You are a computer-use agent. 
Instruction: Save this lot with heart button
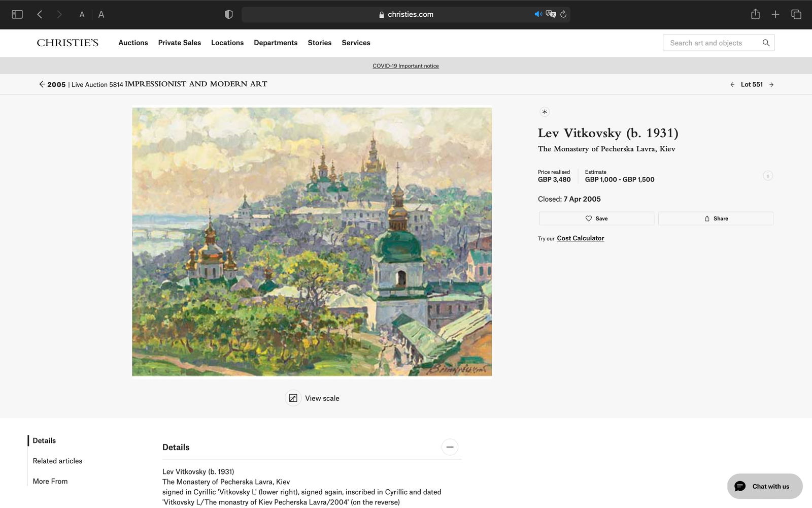click(596, 218)
